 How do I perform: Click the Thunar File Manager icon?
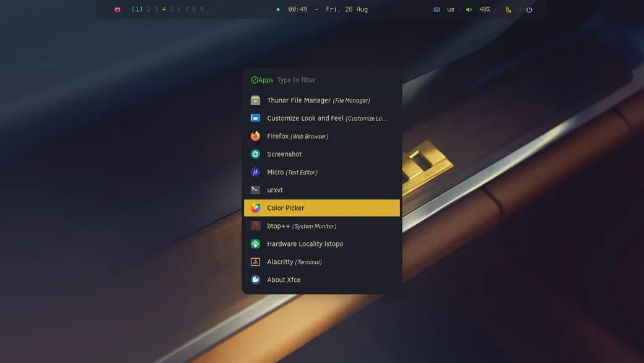[256, 100]
